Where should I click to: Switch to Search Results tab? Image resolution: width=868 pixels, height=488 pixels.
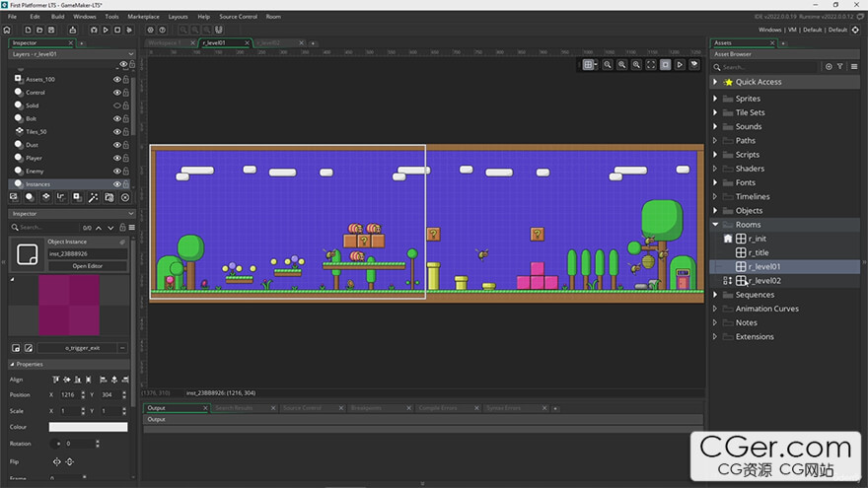pyautogui.click(x=234, y=408)
